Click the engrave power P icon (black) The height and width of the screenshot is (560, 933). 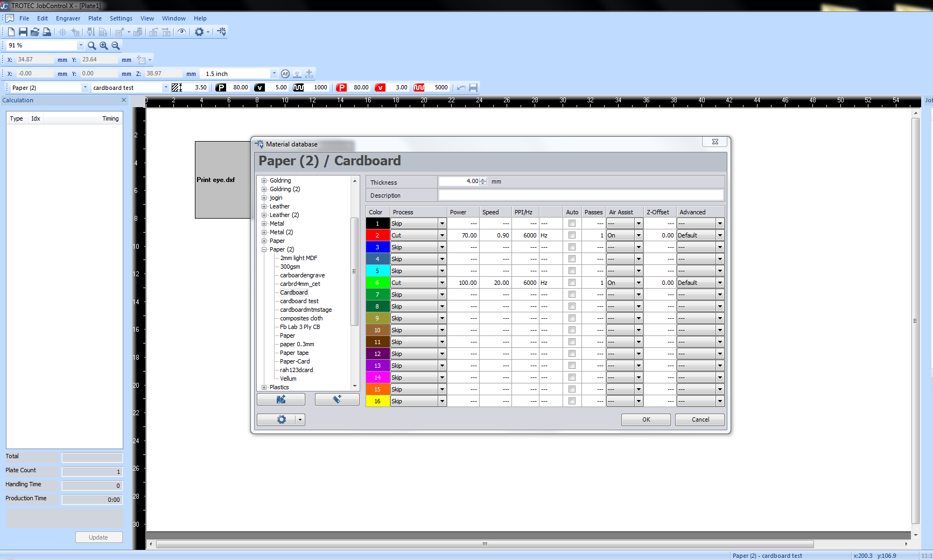pos(221,88)
